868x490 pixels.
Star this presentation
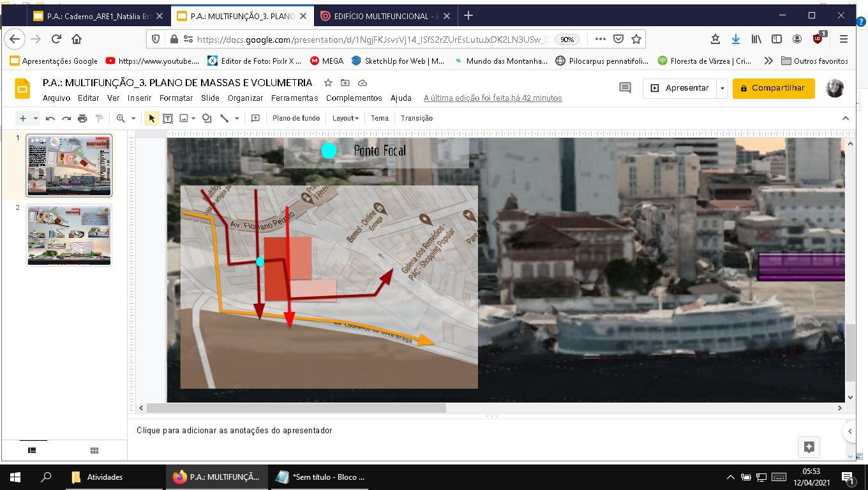pyautogui.click(x=328, y=83)
